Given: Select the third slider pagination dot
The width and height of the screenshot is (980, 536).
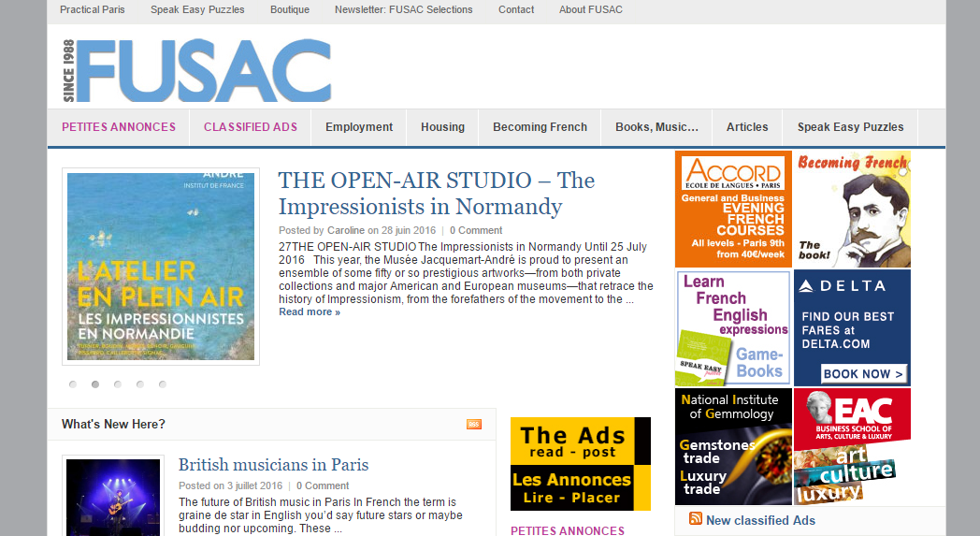Looking at the screenshot, I should point(118,384).
